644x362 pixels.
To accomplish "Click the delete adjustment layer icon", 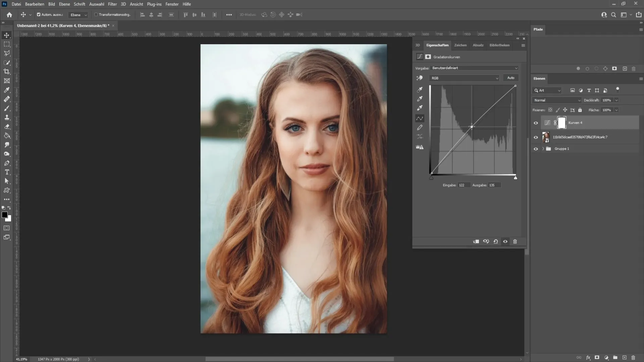I will click(x=515, y=242).
